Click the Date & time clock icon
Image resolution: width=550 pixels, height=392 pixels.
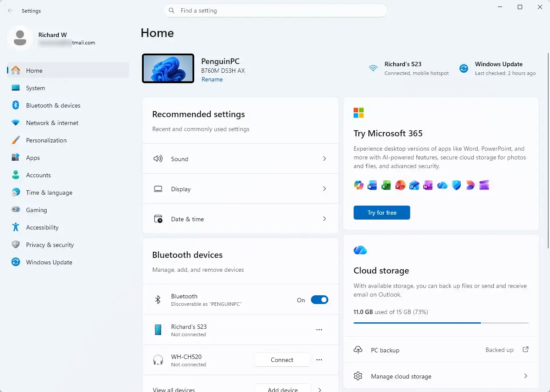(158, 219)
